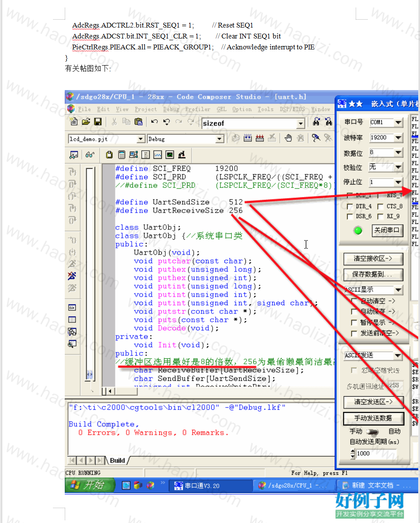Click the calculator-style memory view icon
This screenshot has height=523, width=420.
(x=122, y=155)
